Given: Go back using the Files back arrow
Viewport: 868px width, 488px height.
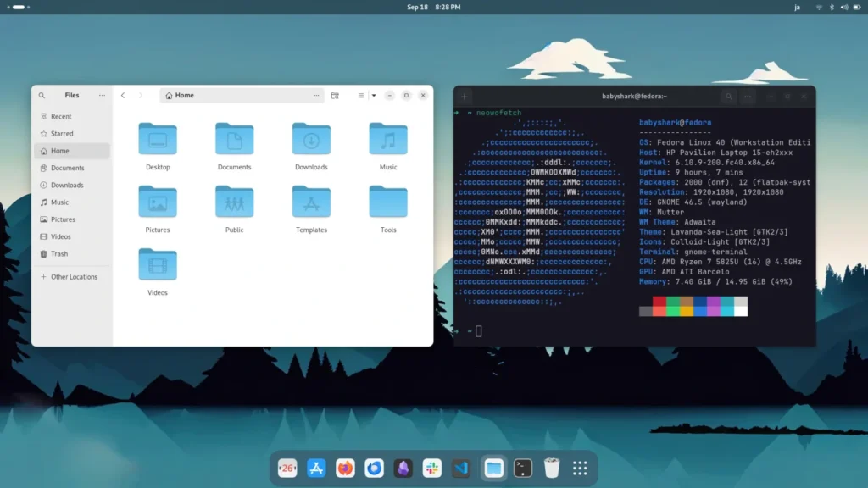Looking at the screenshot, I should [x=123, y=95].
